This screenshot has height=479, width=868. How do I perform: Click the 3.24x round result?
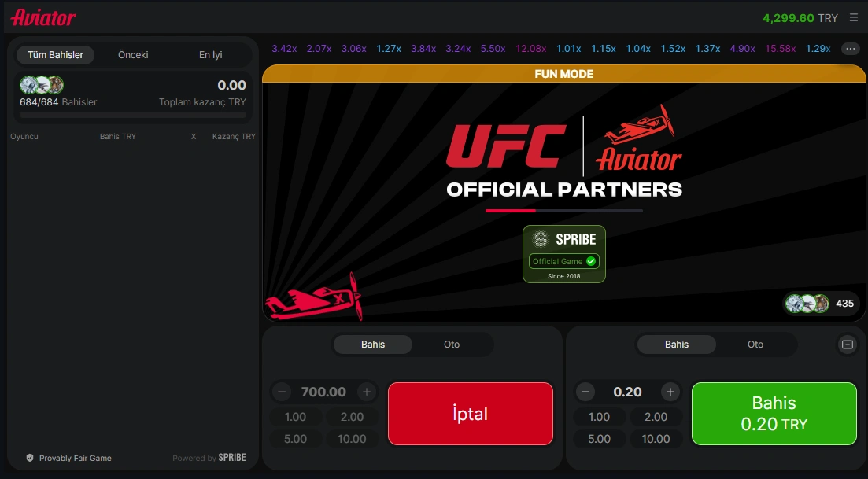pos(458,49)
